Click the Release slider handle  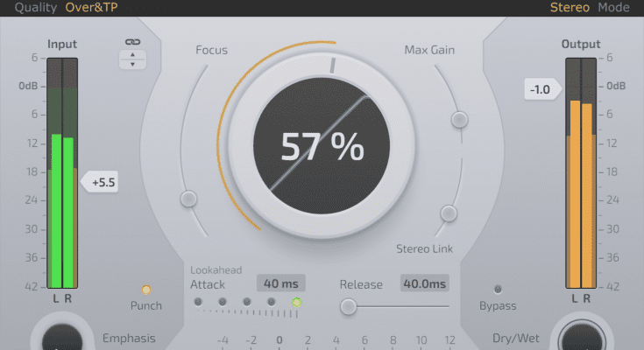pyautogui.click(x=349, y=306)
